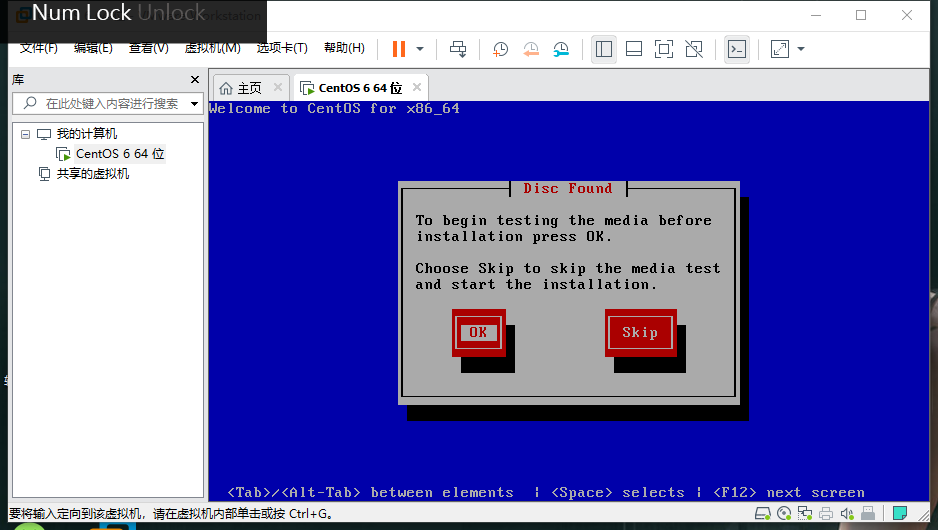The image size is (938, 530).
Task: Toggle the library sidebar view icon
Action: pyautogui.click(x=604, y=49)
